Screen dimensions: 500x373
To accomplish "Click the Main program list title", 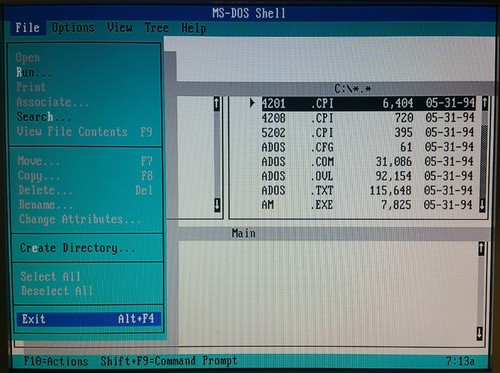I will point(244,233).
